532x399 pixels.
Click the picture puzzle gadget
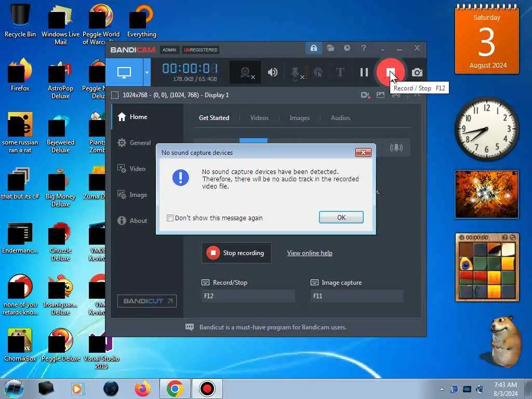(487, 267)
